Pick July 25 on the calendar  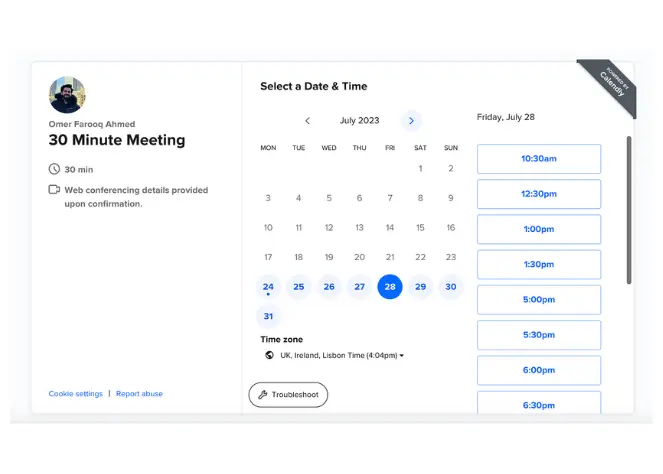point(299,287)
